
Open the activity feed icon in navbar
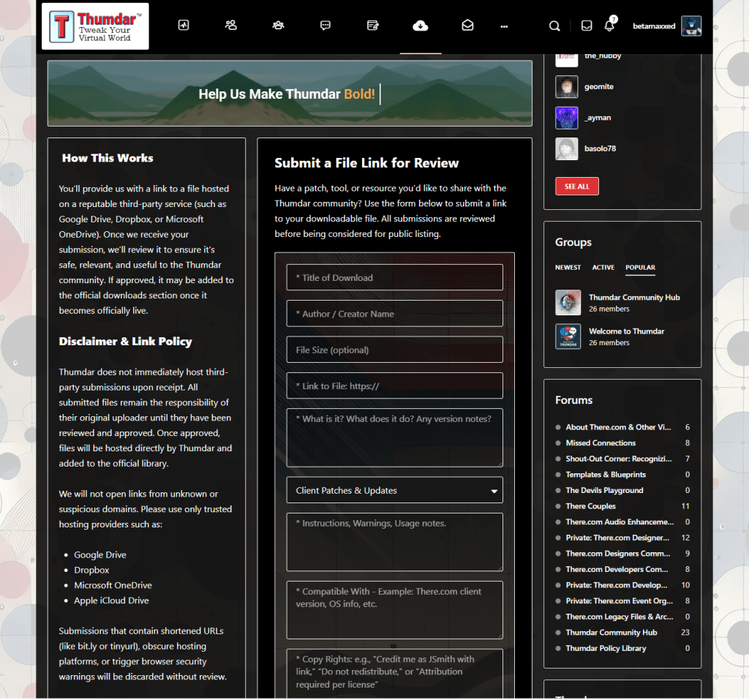pos(184,26)
